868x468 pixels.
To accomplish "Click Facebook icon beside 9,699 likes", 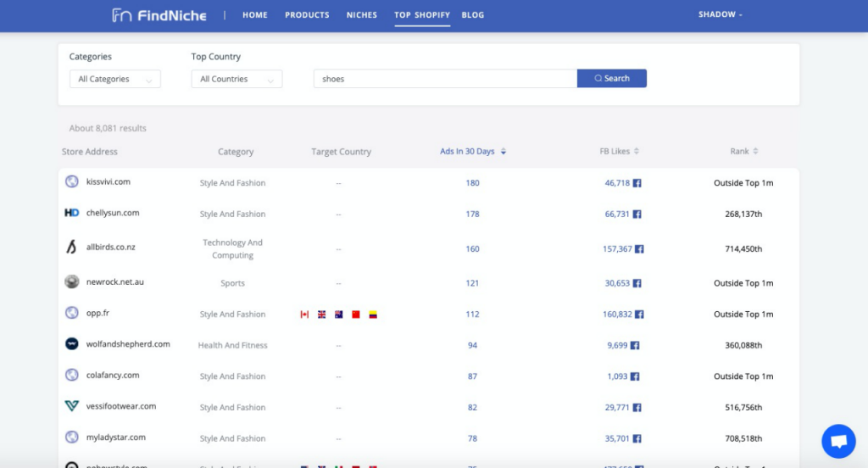I will tap(635, 345).
